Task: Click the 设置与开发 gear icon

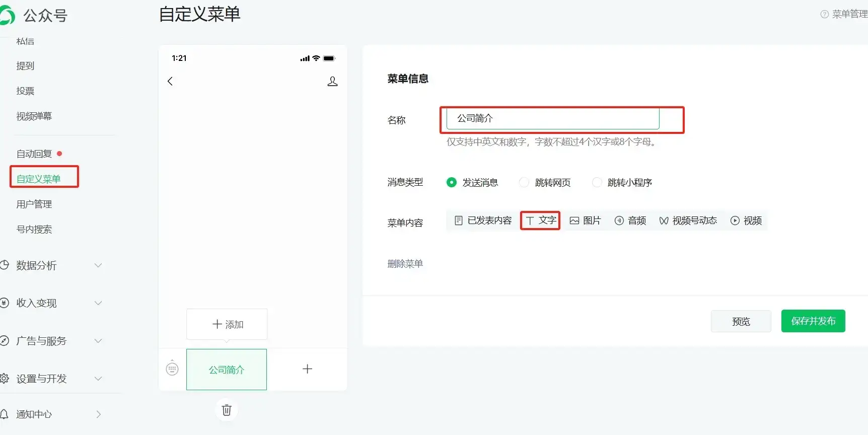Action: (x=4, y=378)
